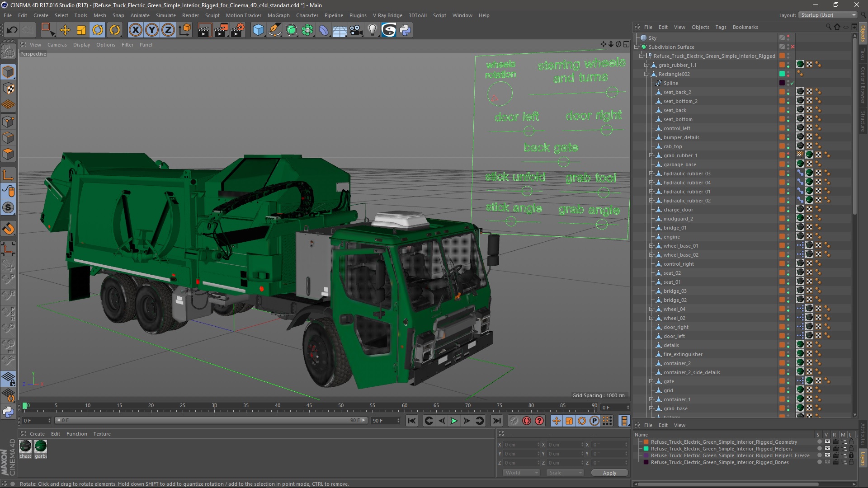The width and height of the screenshot is (868, 488).
Task: Click the purple Helpers_Freeze layer color swatch
Action: tap(646, 455)
